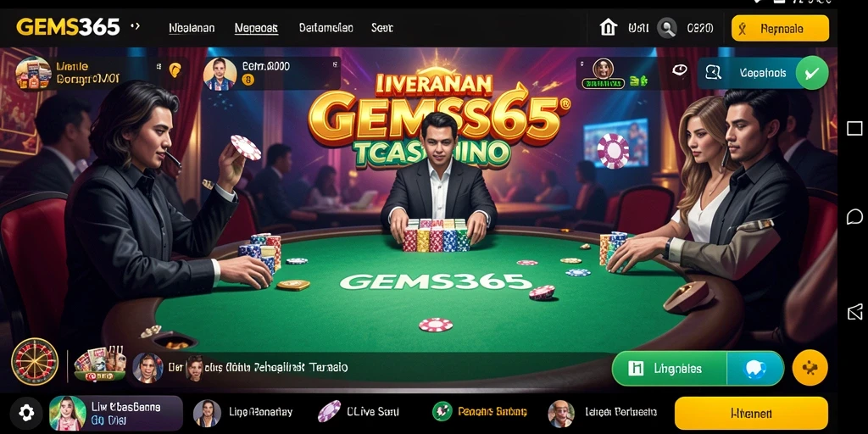This screenshot has width=868, height=434.
Task: Click the yellow Repnoale button
Action: coord(780,28)
